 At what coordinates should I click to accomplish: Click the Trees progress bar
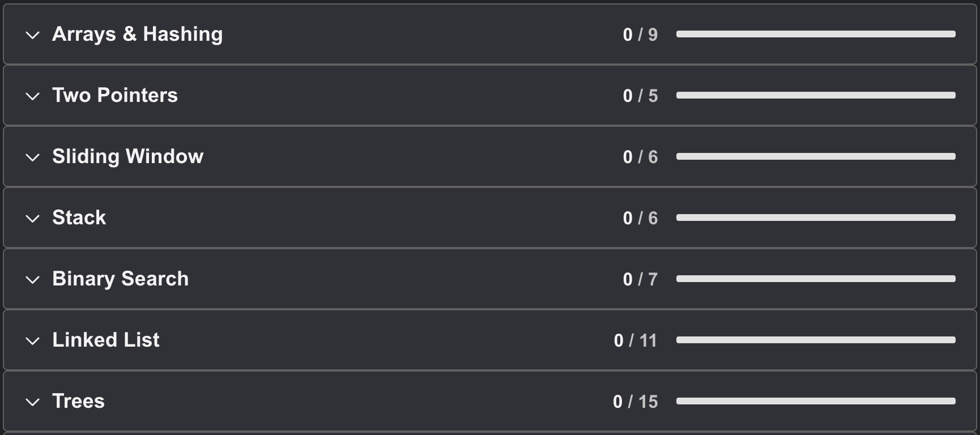pyautogui.click(x=816, y=402)
